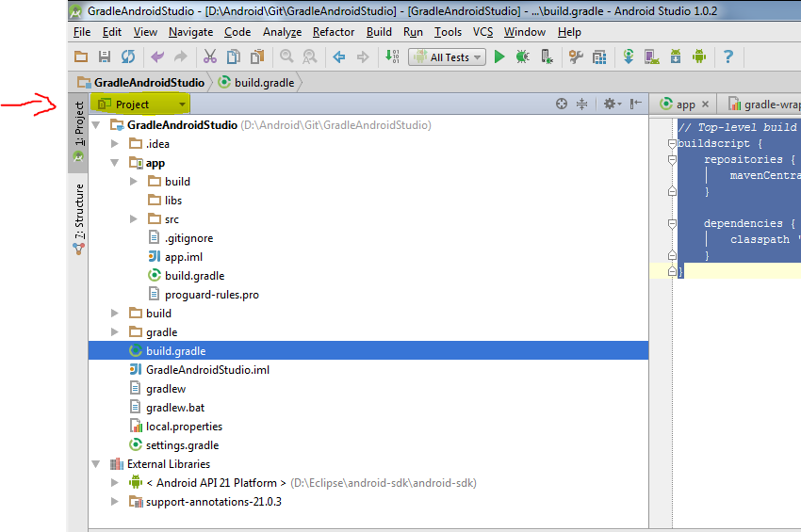Click the Run (green play) button
The height and width of the screenshot is (532, 801).
tap(499, 57)
